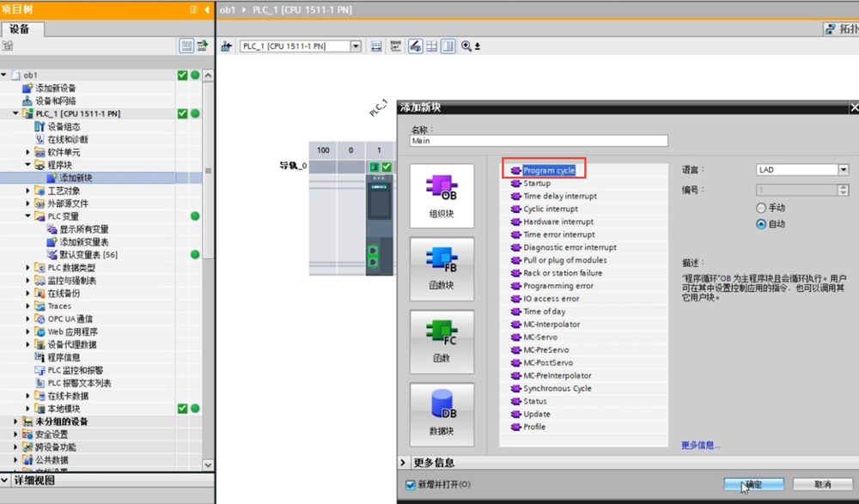Toggle the 新增并打开 checkbox
This screenshot has height=504, width=859.
411,485
